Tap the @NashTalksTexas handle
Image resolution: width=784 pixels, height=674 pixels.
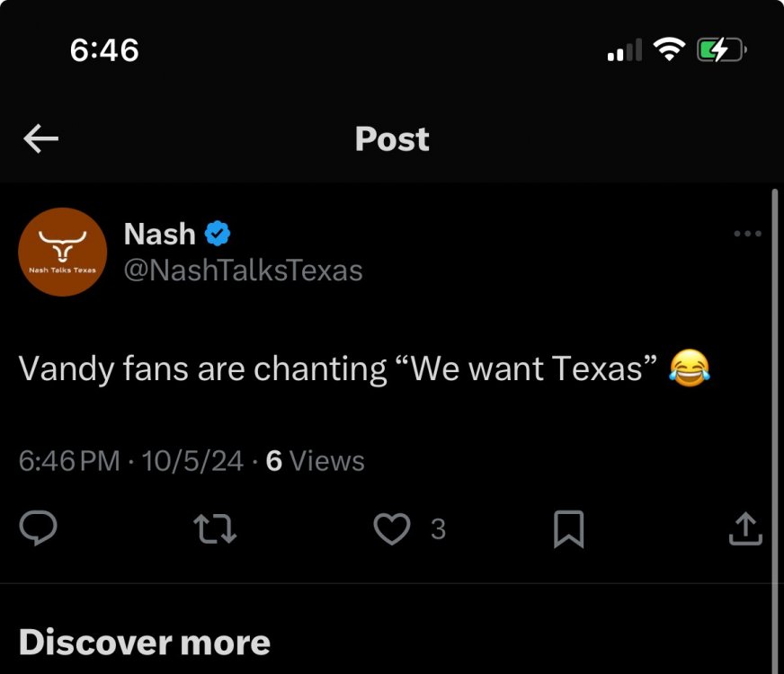pos(243,270)
